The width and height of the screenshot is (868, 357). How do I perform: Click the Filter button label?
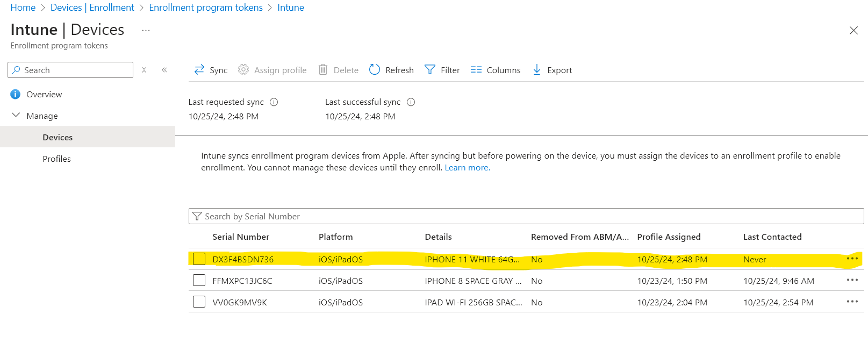coord(450,70)
